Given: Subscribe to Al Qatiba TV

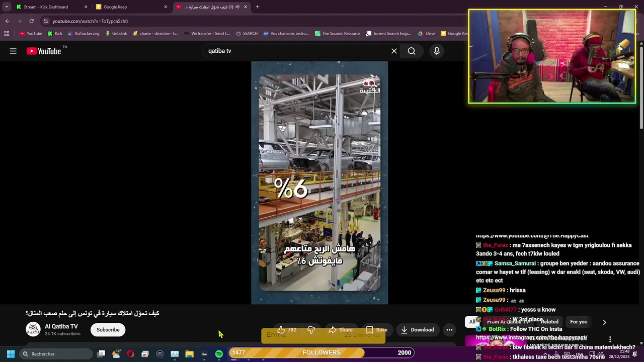Looking at the screenshot, I should [x=108, y=330].
